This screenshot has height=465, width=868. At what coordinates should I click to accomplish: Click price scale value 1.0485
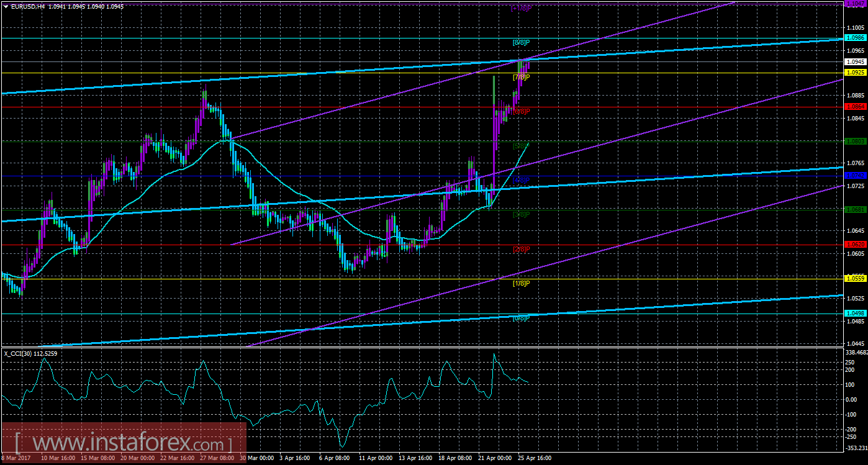[x=856, y=322]
